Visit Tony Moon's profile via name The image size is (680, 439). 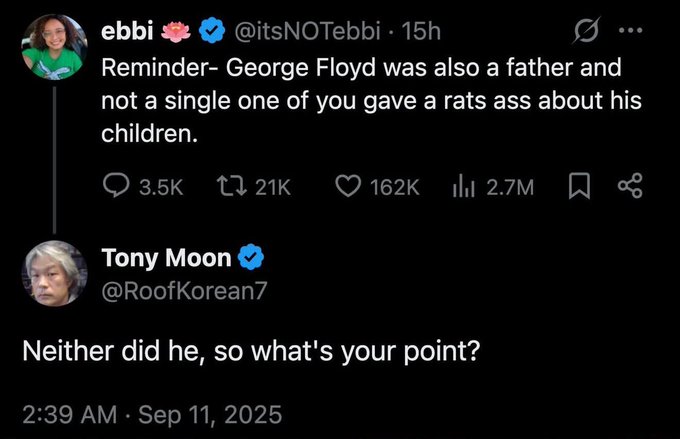[x=167, y=259]
